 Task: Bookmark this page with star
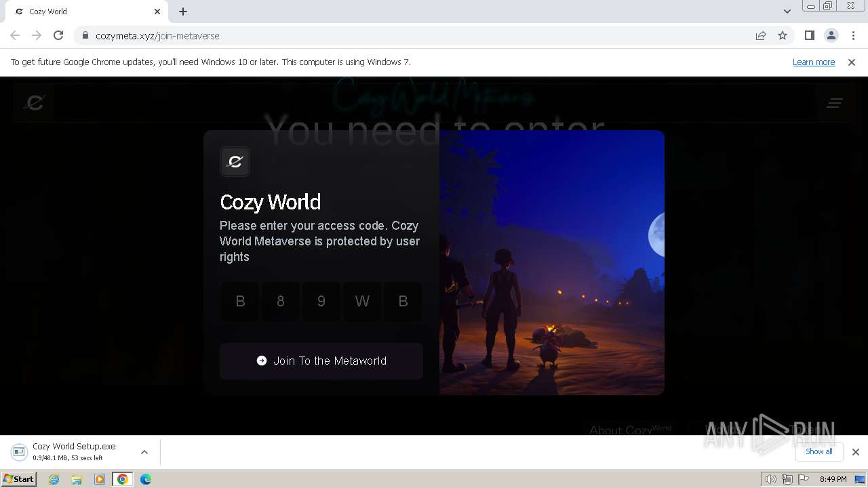(783, 35)
